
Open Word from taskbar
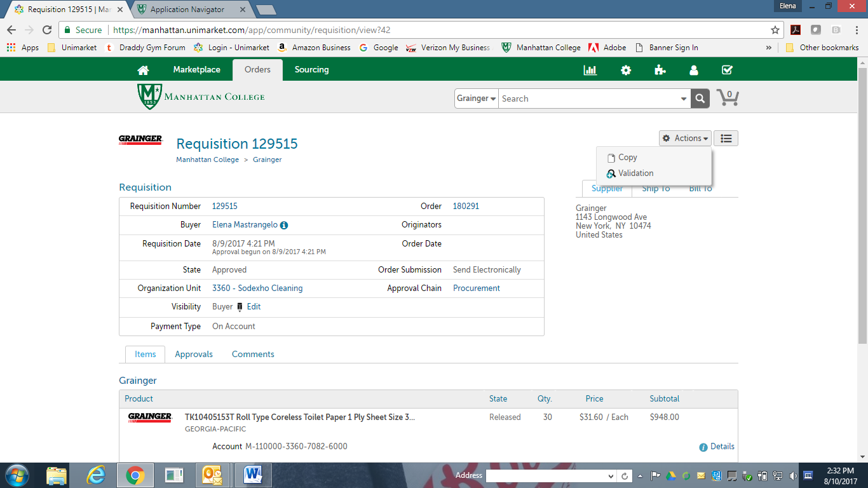(253, 475)
